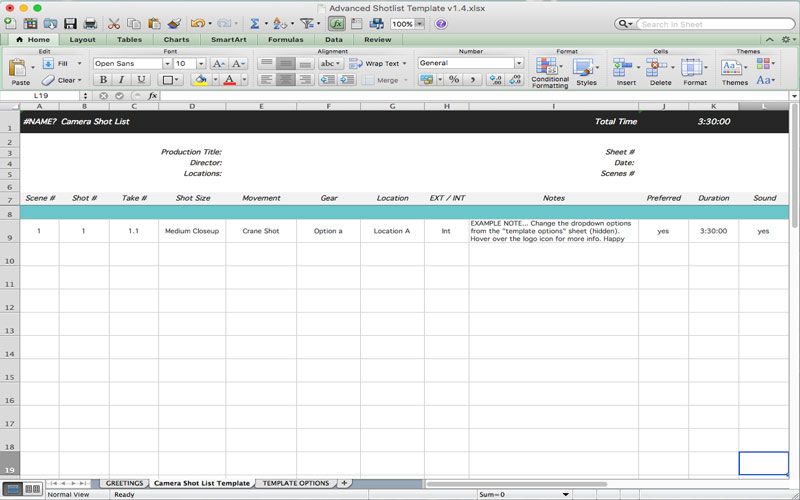Click the Toolbox icon
Viewport: 800px width, 500px height.
tap(357, 23)
